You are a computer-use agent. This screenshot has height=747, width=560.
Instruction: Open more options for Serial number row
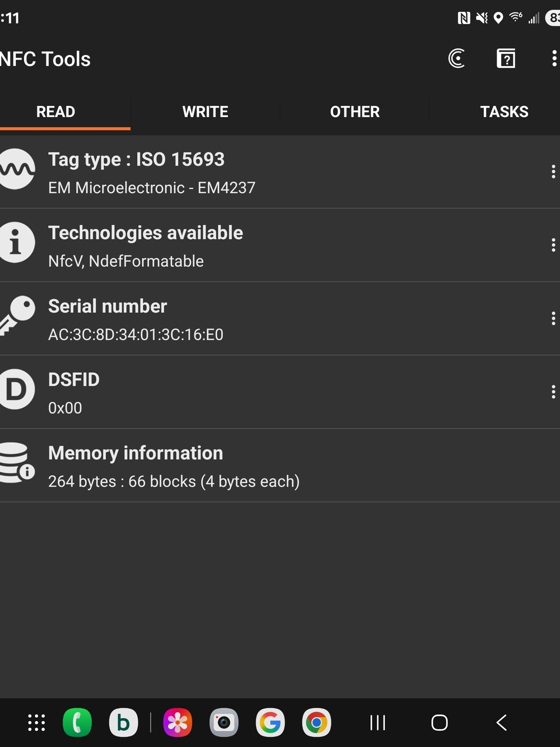click(553, 318)
